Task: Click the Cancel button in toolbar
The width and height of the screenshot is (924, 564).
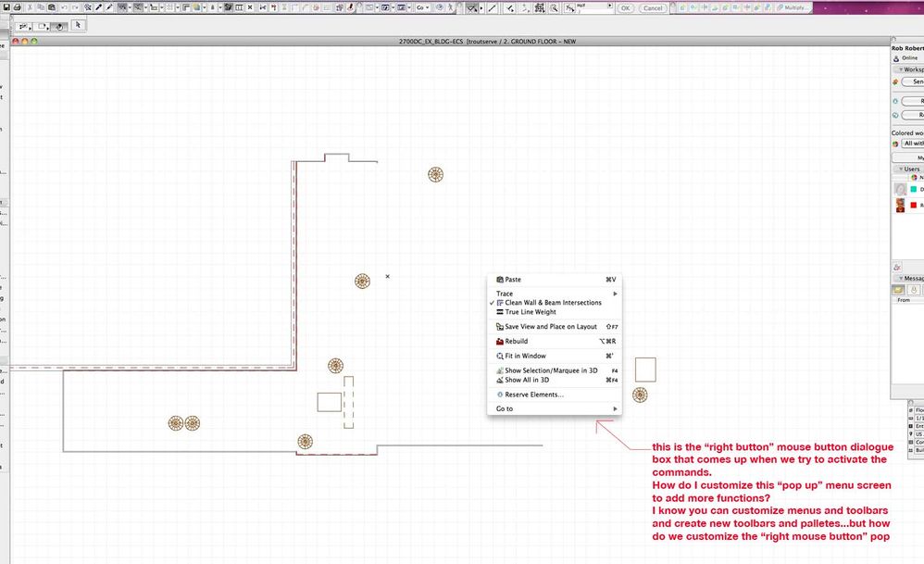Action: (x=653, y=8)
